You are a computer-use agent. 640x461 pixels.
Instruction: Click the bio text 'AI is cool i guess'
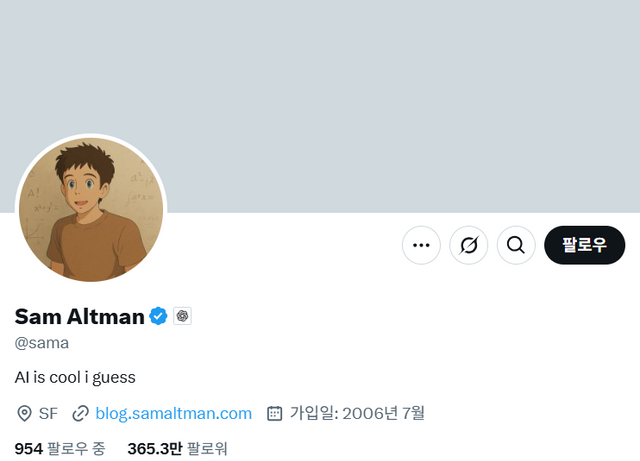pos(75,377)
